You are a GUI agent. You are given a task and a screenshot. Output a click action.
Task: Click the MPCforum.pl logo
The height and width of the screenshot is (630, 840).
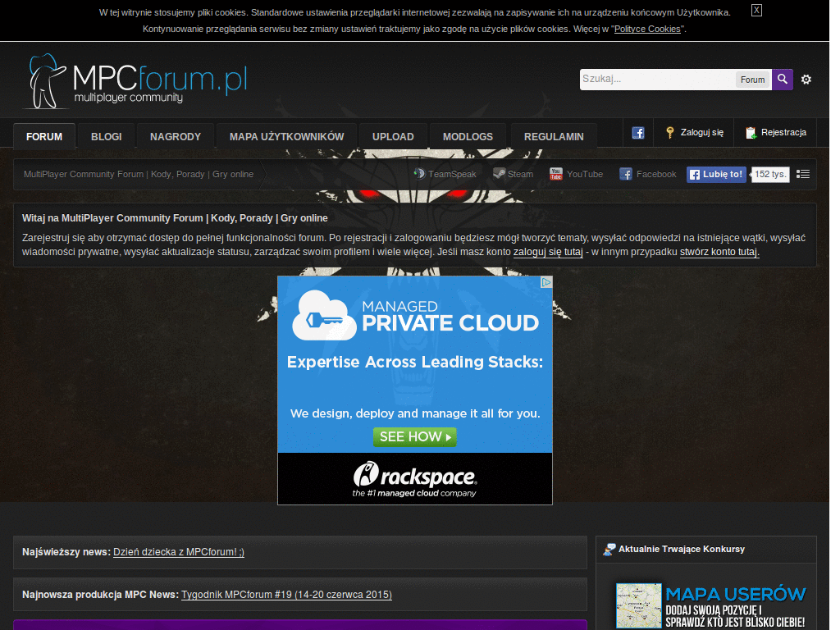[135, 81]
